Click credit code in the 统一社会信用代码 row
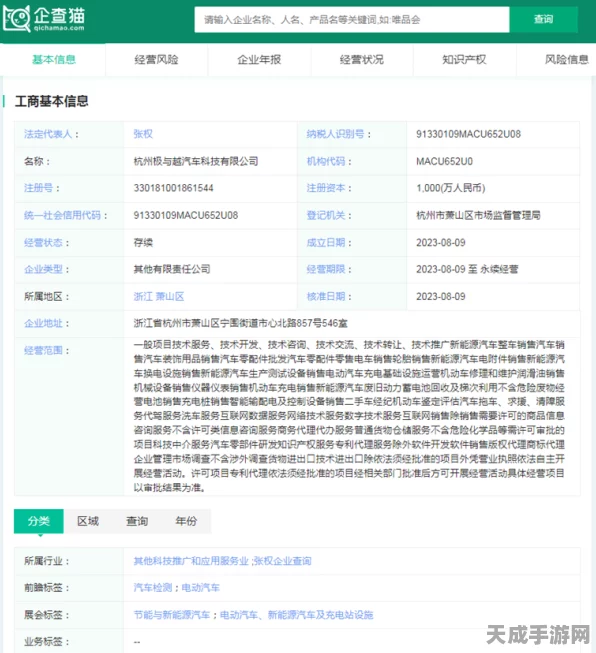 (x=186, y=215)
